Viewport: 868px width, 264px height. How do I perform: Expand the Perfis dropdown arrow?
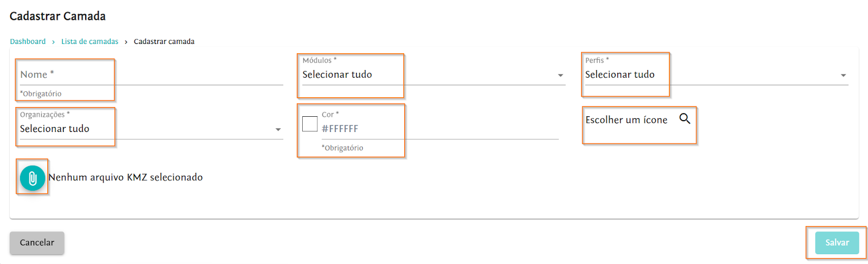click(x=843, y=76)
